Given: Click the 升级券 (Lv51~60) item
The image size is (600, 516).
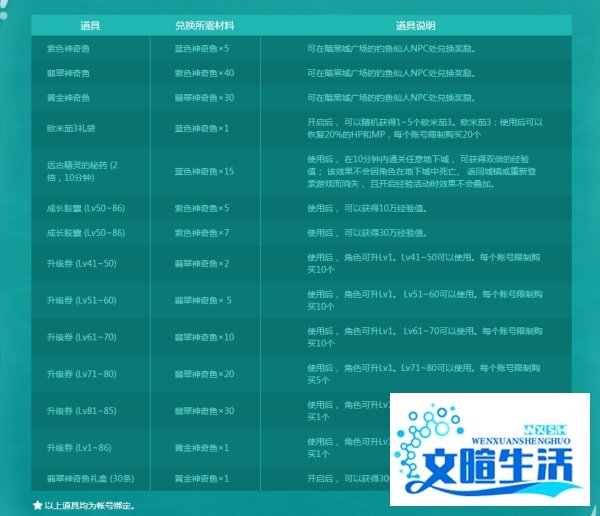Looking at the screenshot, I should coord(82,300).
